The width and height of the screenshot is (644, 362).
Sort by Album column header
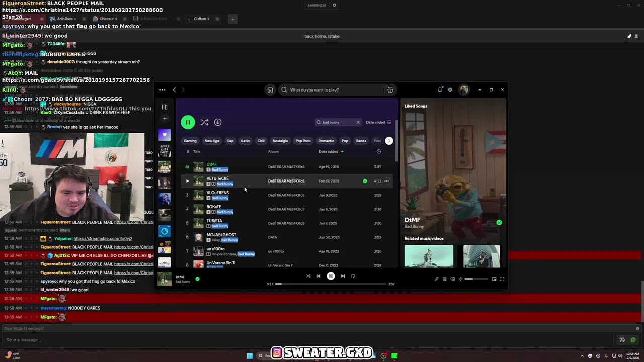click(x=273, y=151)
